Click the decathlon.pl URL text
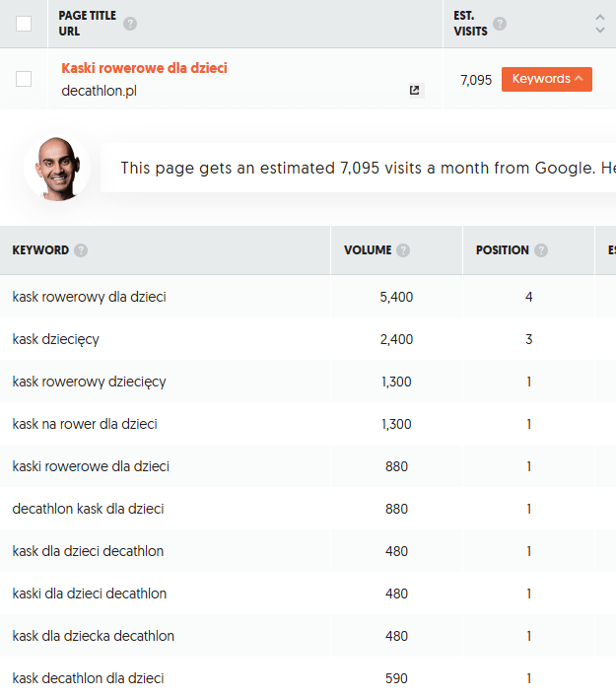 tap(99, 91)
